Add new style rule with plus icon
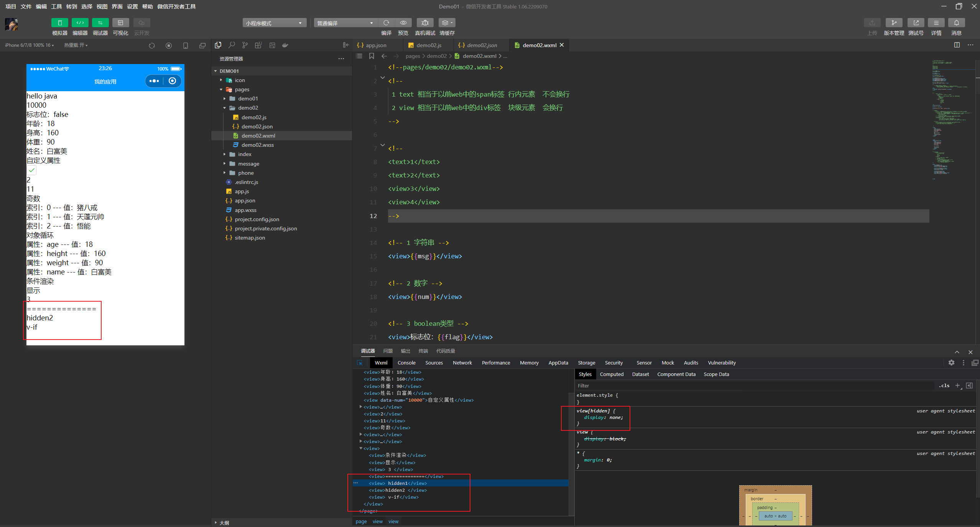Viewport: 980px width, 527px height. [957, 386]
